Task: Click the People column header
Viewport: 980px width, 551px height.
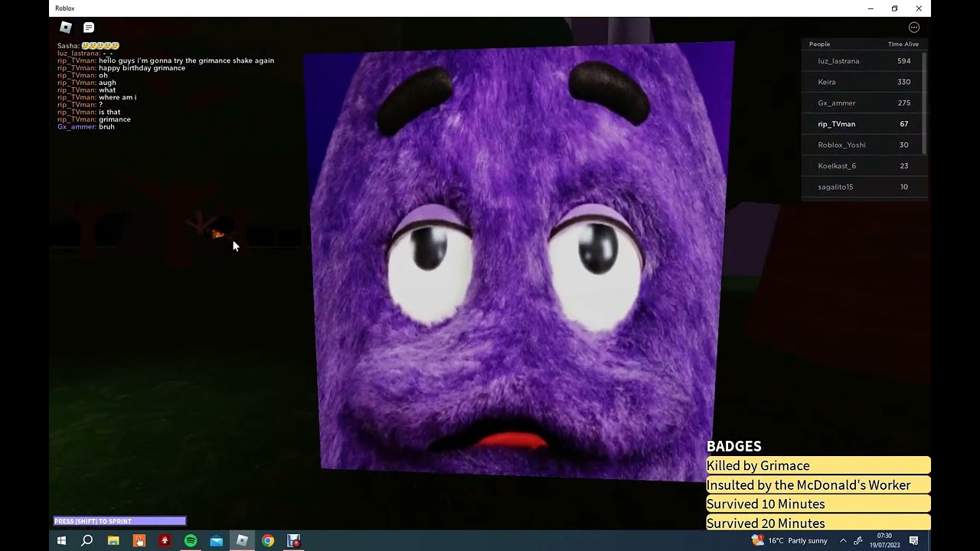Action: click(x=819, y=44)
